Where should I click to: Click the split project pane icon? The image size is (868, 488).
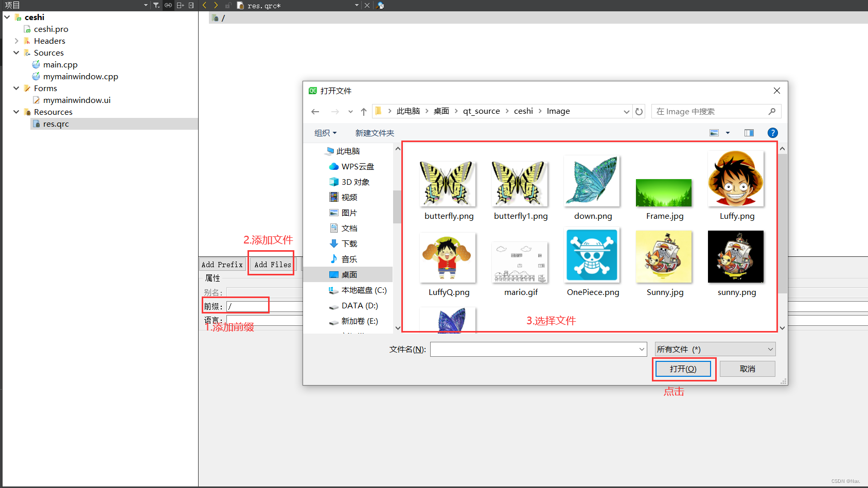point(180,5)
